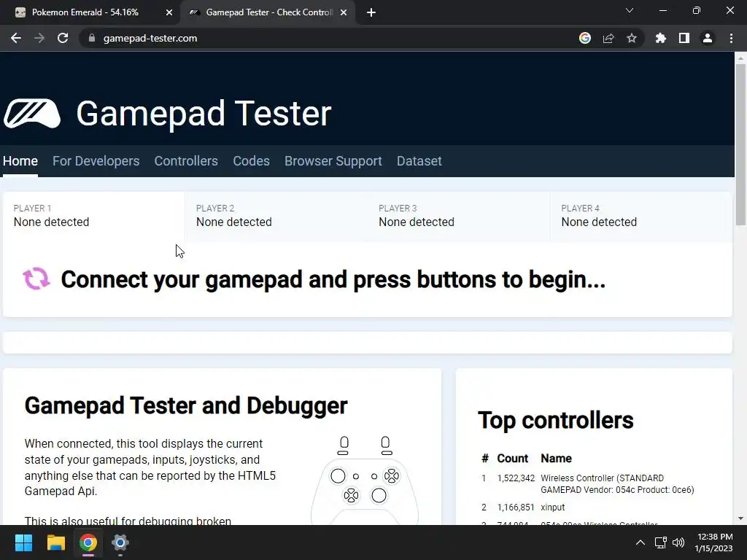This screenshot has height=560, width=747.
Task: Click the Gamepad Tester site title
Action: tap(204, 113)
